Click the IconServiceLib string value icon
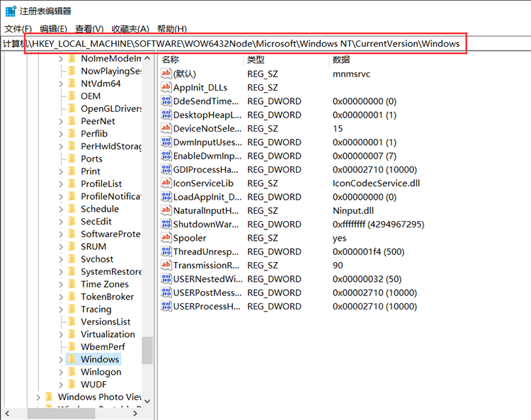The width and height of the screenshot is (531, 420). [x=166, y=183]
